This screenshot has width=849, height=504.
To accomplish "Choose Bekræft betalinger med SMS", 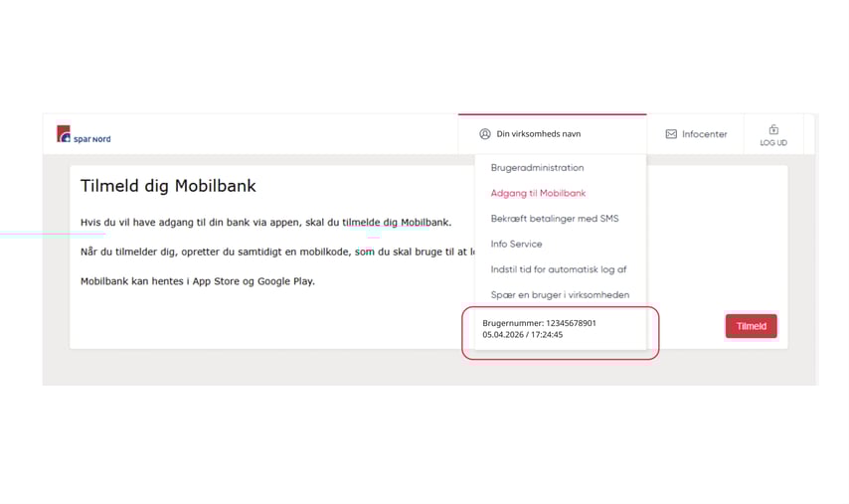I will [554, 219].
